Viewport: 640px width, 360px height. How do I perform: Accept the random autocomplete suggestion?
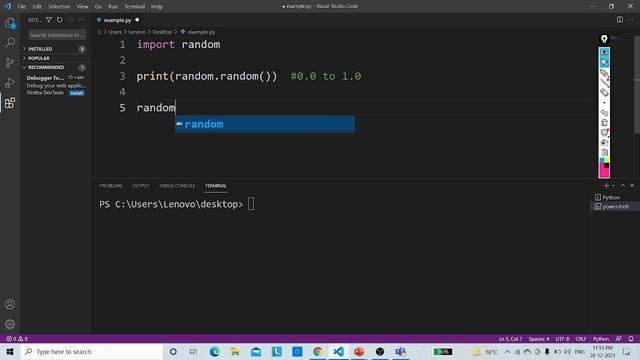click(x=265, y=124)
